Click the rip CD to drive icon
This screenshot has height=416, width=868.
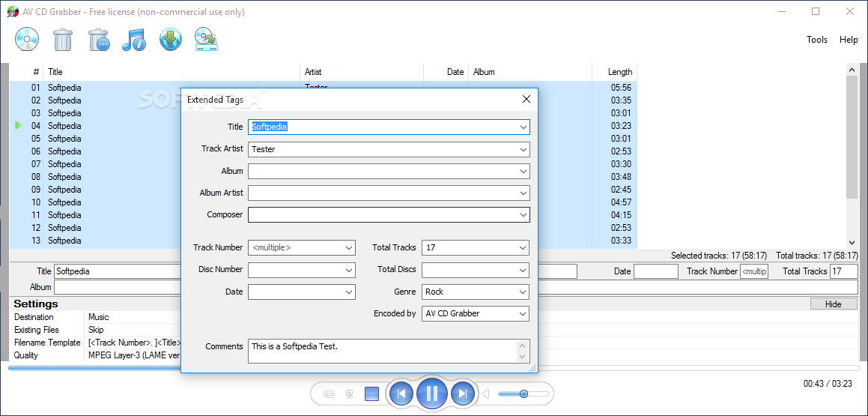tap(206, 40)
